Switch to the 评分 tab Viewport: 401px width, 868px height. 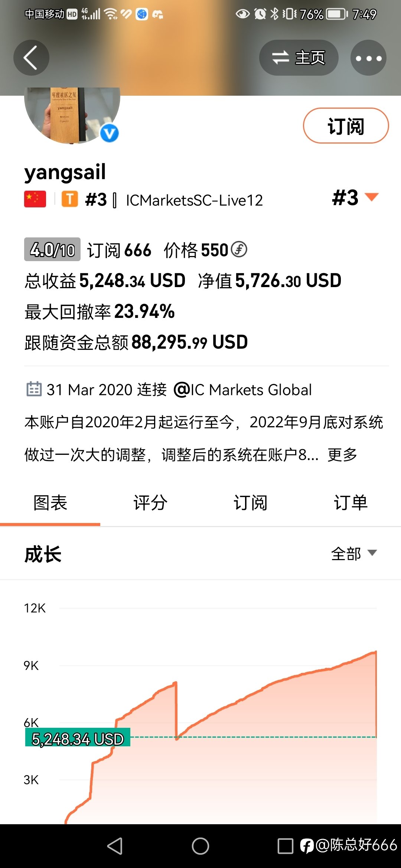(x=150, y=503)
